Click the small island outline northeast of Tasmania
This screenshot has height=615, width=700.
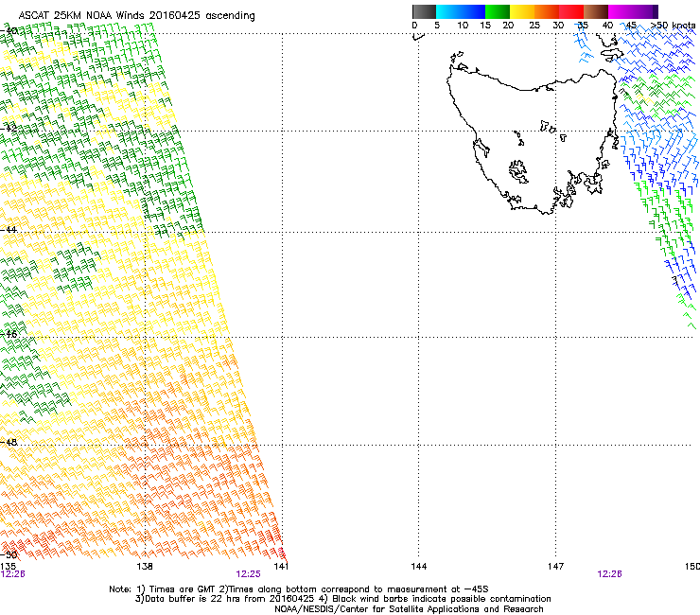(612, 55)
